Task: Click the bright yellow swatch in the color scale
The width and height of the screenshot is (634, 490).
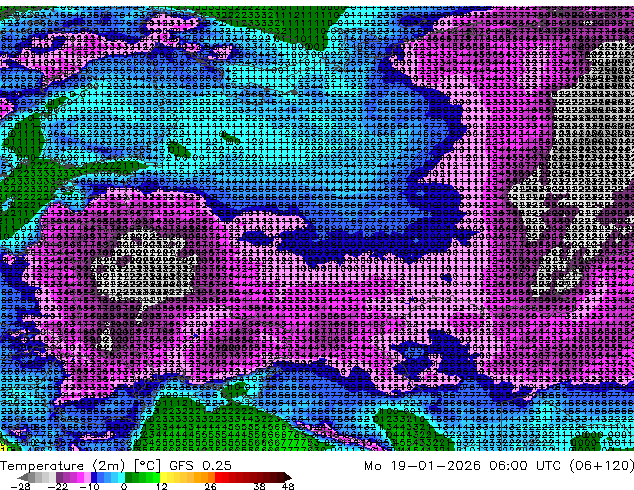Action: click(x=163, y=477)
